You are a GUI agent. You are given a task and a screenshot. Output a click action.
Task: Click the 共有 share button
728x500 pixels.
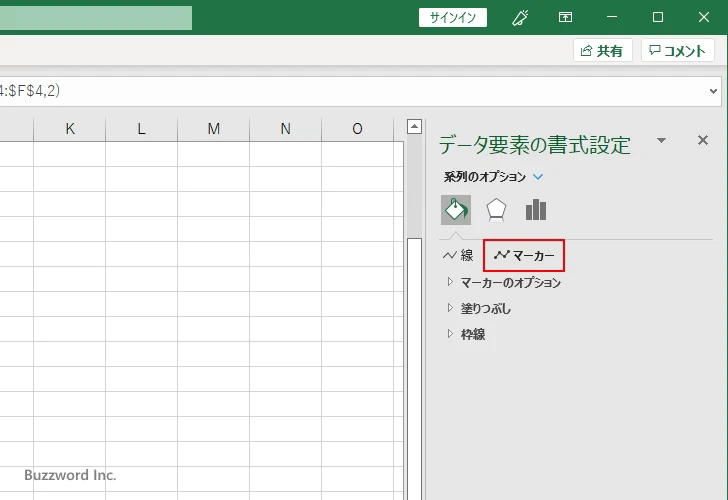coord(603,51)
